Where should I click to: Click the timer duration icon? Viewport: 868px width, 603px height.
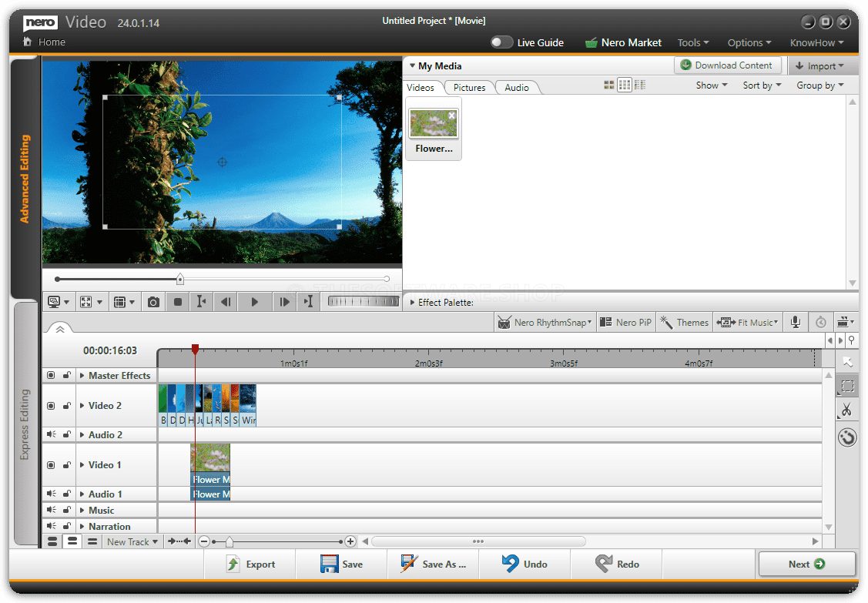821,322
